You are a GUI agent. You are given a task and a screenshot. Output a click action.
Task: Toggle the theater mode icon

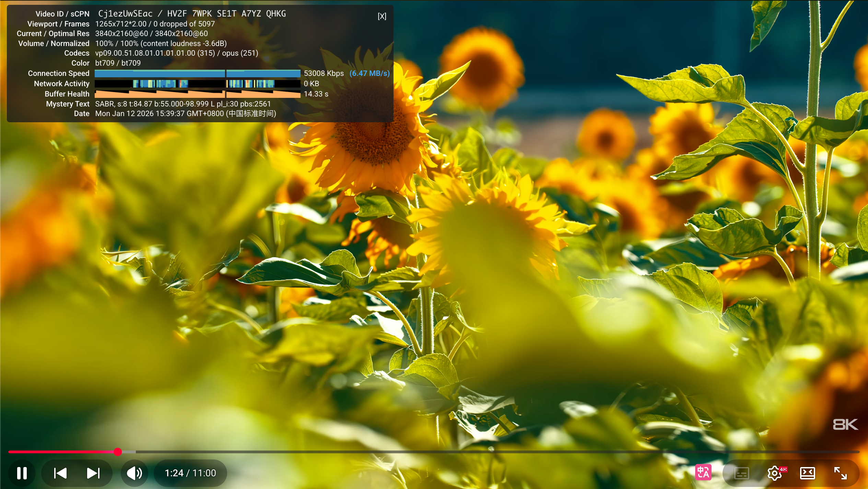(x=807, y=473)
